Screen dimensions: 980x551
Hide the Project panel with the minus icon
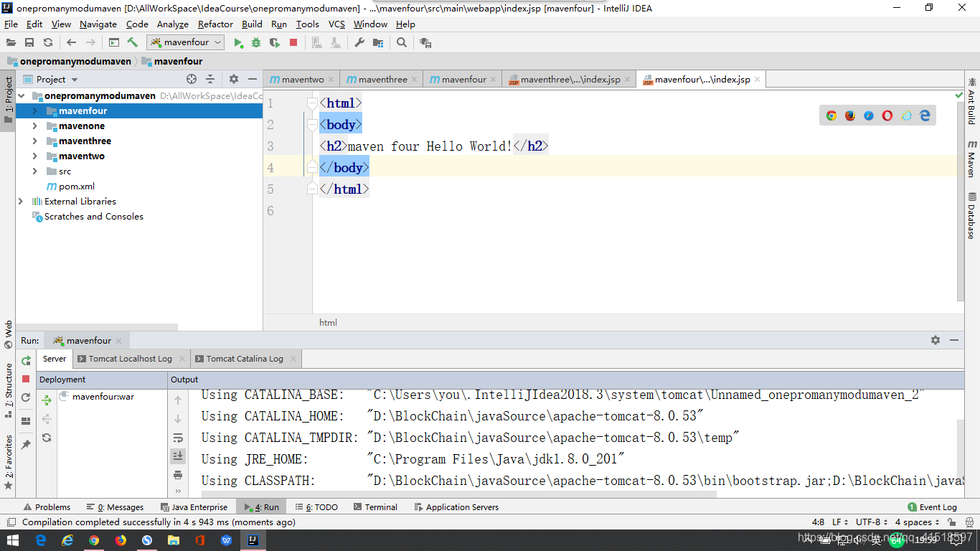click(x=253, y=79)
